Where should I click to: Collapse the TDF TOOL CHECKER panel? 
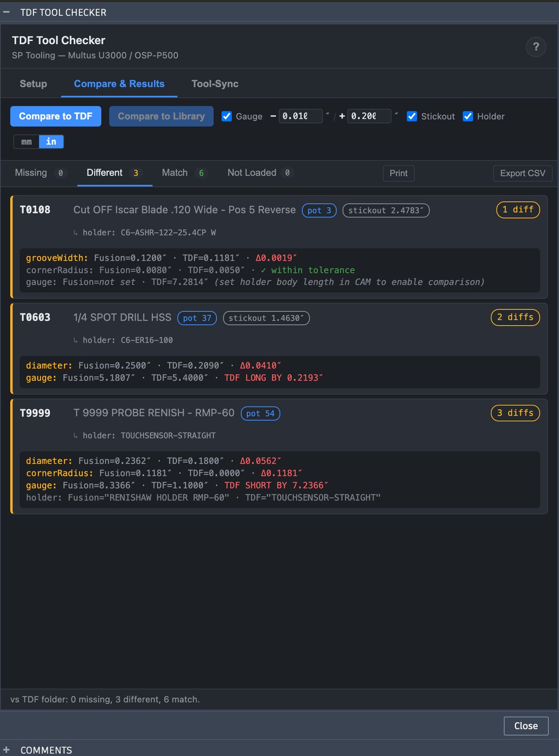[7, 12]
